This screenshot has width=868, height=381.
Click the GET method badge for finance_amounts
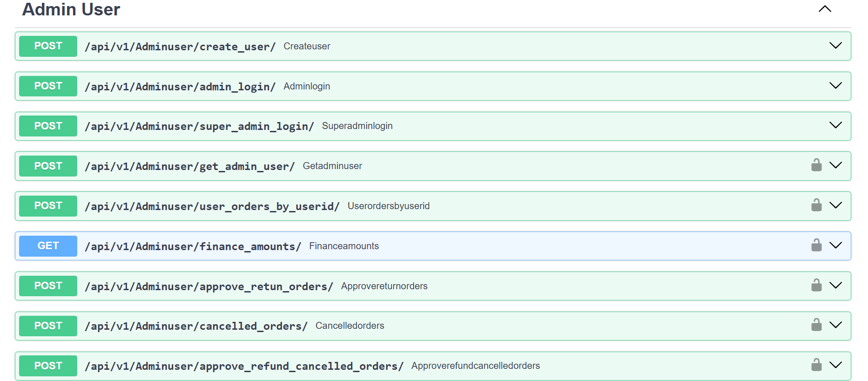(48, 246)
